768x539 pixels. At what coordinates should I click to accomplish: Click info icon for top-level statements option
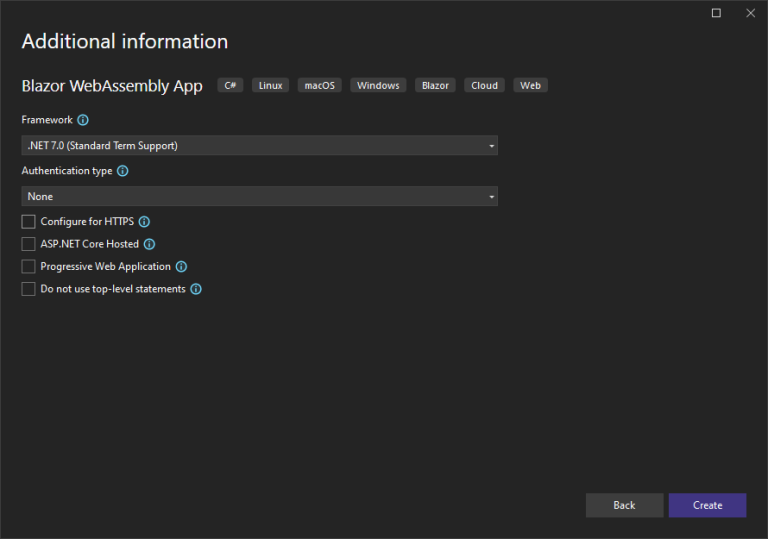[196, 289]
